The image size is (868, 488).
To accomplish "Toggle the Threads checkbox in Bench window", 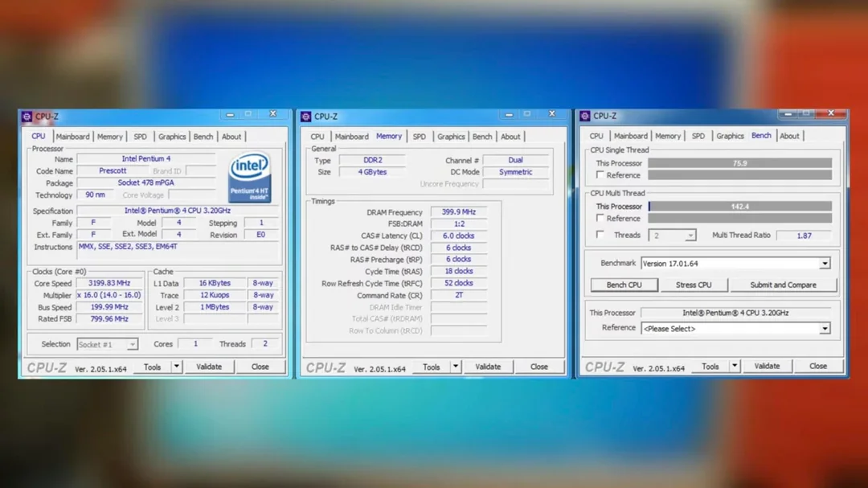I will (x=600, y=235).
